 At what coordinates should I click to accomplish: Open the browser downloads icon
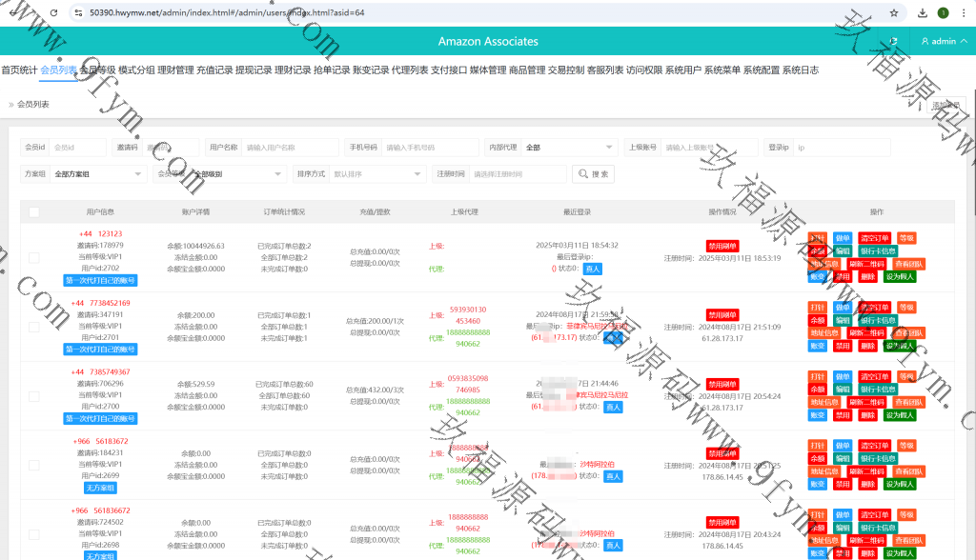point(923,13)
